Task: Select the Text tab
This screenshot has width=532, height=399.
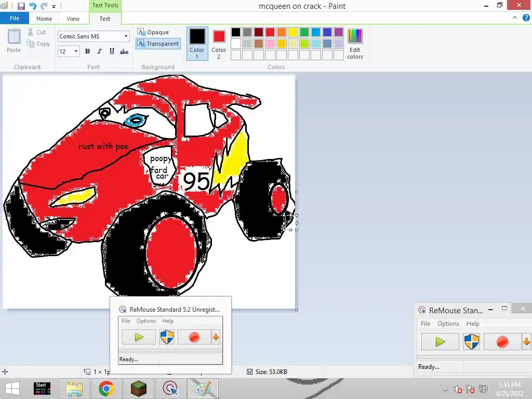Action: point(104,19)
